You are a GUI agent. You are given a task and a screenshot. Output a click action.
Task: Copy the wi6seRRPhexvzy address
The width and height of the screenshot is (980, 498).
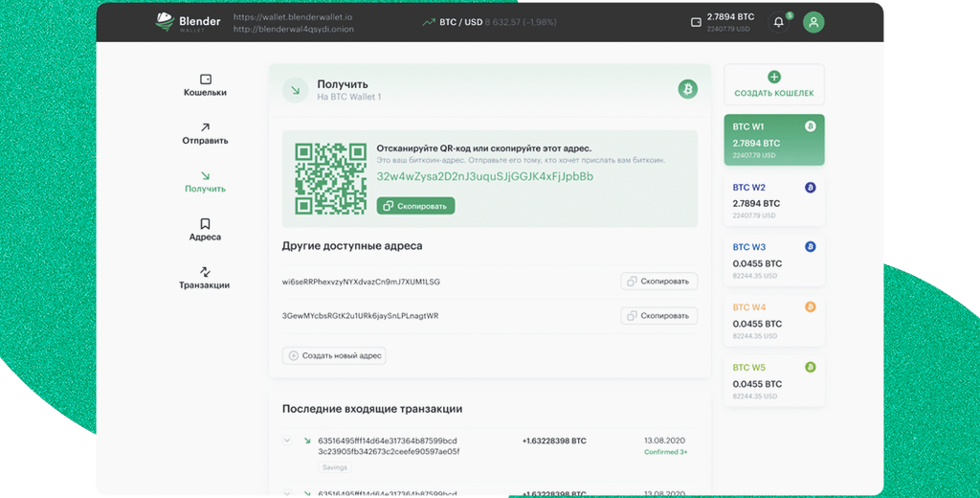coord(658,282)
